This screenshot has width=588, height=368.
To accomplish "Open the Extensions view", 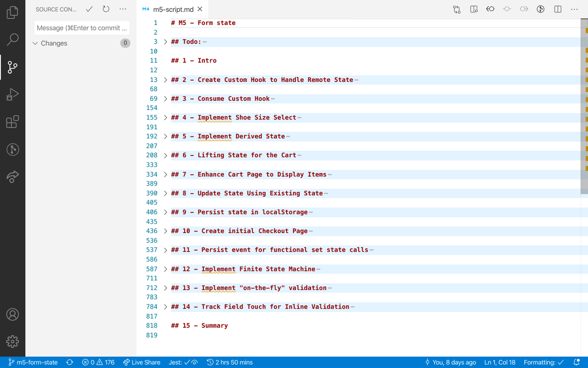I will click(x=13, y=122).
